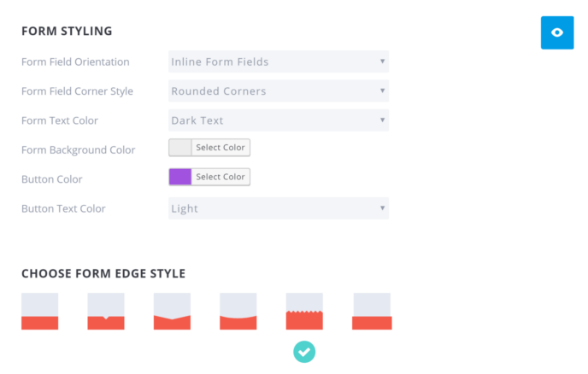The width and height of the screenshot is (588, 374).
Task: Click the light gray background color swatch
Action: 180,148
